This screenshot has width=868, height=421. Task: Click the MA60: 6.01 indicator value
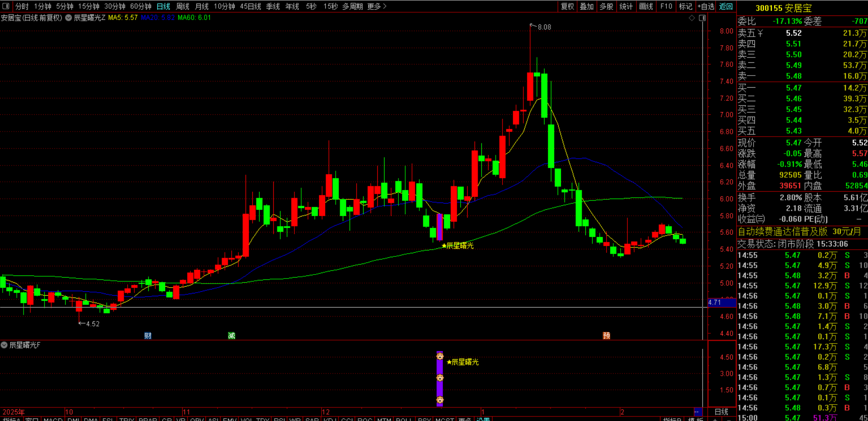click(194, 18)
